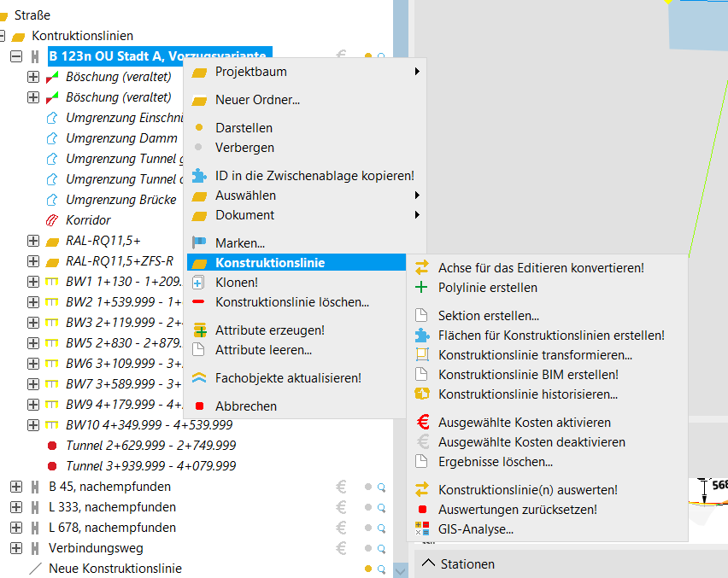Expand the RAL-RQ11,5+ folder node
This screenshot has width=728, height=578.
tap(33, 241)
